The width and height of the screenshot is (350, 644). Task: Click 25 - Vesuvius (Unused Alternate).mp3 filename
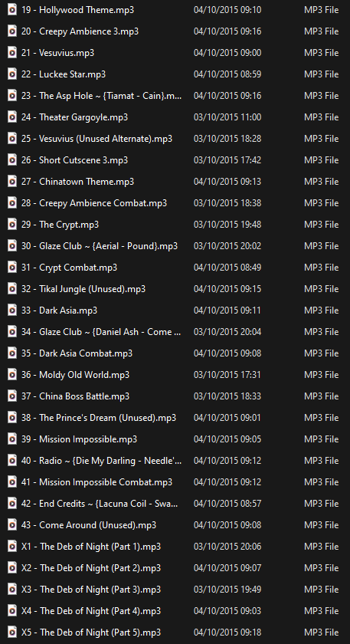(x=96, y=139)
